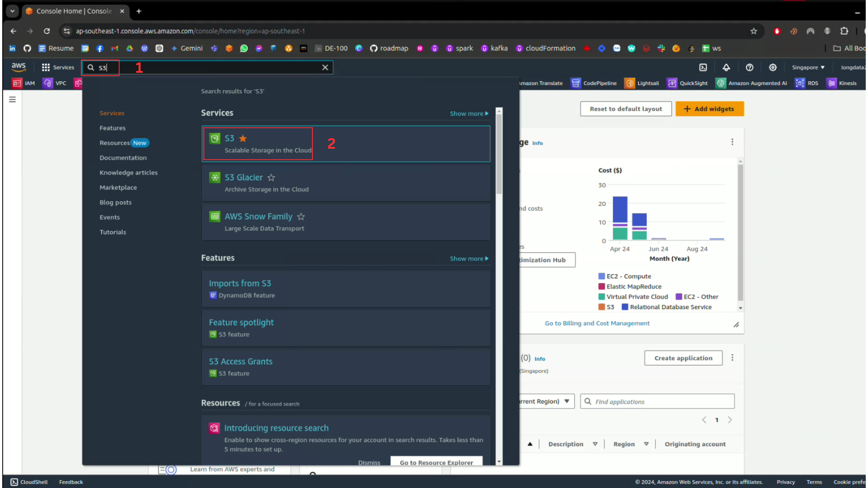868x488 pixels.
Task: Select Documentation in search categories
Action: point(123,158)
